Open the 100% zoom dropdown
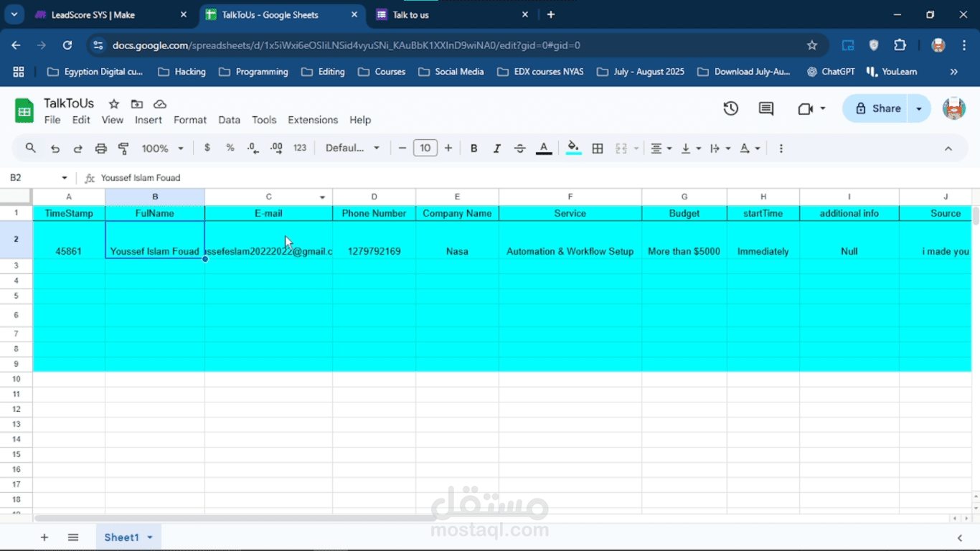The width and height of the screenshot is (980, 551). tap(163, 149)
